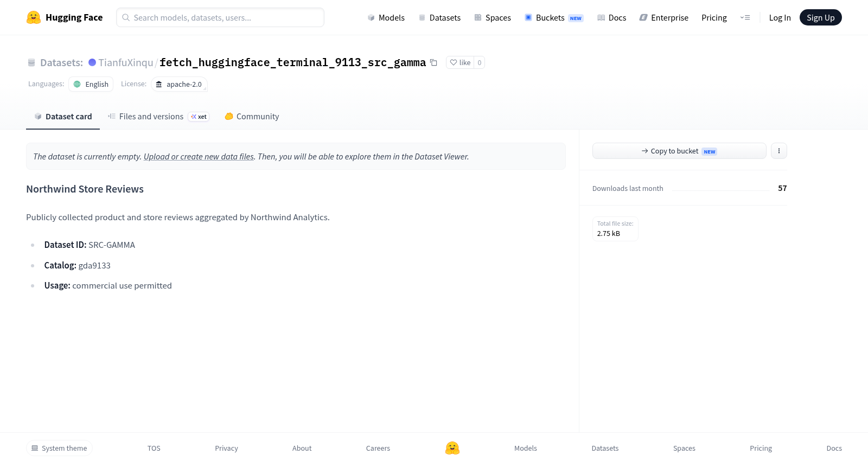
Task: Open the three-dot options menu
Action: click(779, 151)
